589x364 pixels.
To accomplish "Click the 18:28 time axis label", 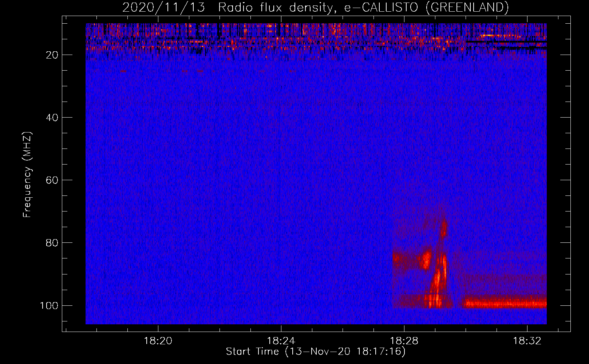I will 404,341.
